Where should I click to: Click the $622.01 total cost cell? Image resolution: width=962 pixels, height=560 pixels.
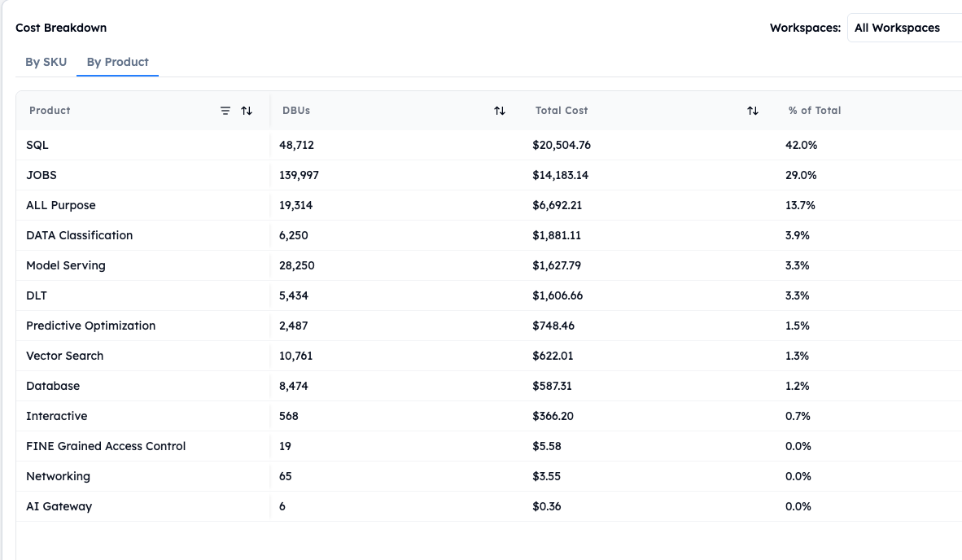pyautogui.click(x=553, y=356)
